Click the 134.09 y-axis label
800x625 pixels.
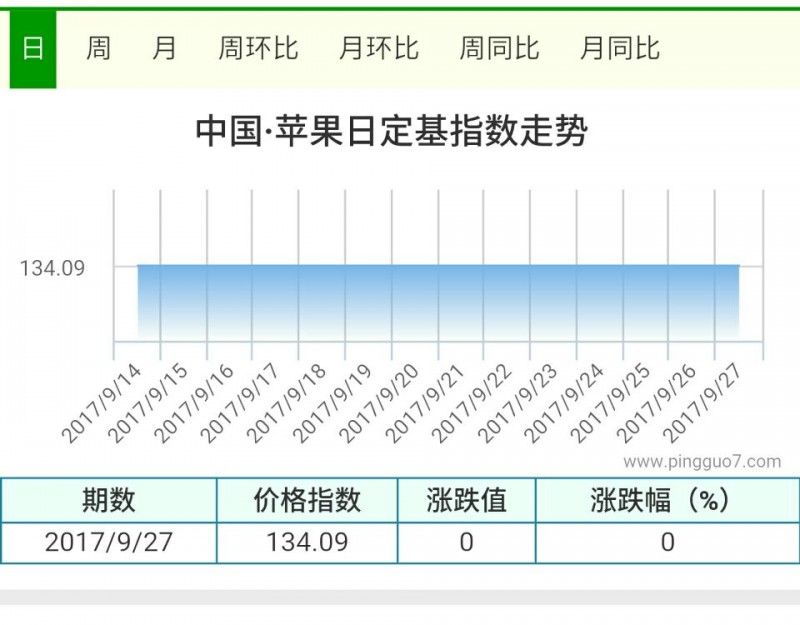52,269
